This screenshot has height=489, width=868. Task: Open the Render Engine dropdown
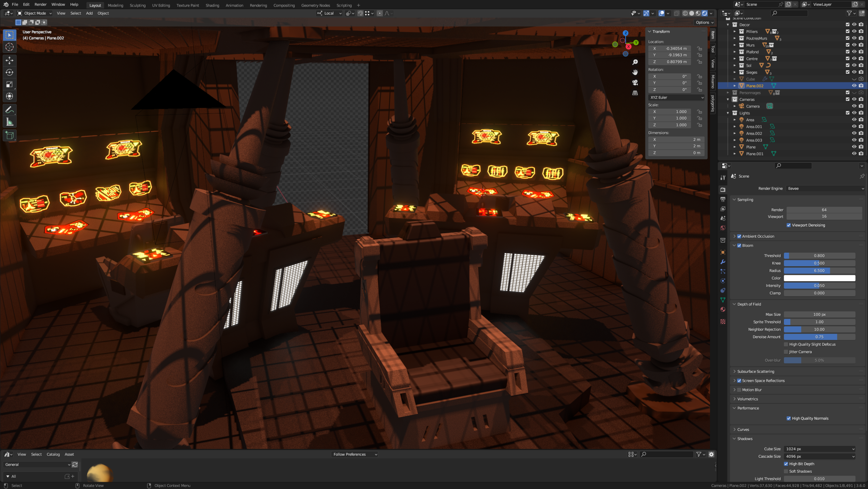(x=826, y=188)
